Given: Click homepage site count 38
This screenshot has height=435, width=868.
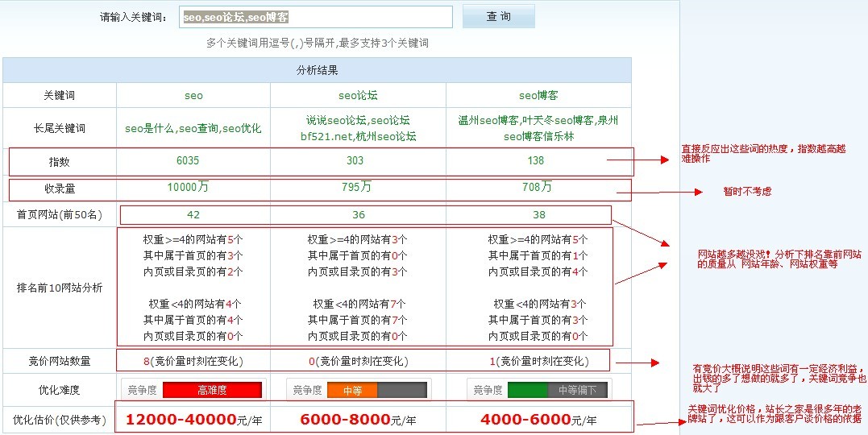Looking at the screenshot, I should coord(539,215).
